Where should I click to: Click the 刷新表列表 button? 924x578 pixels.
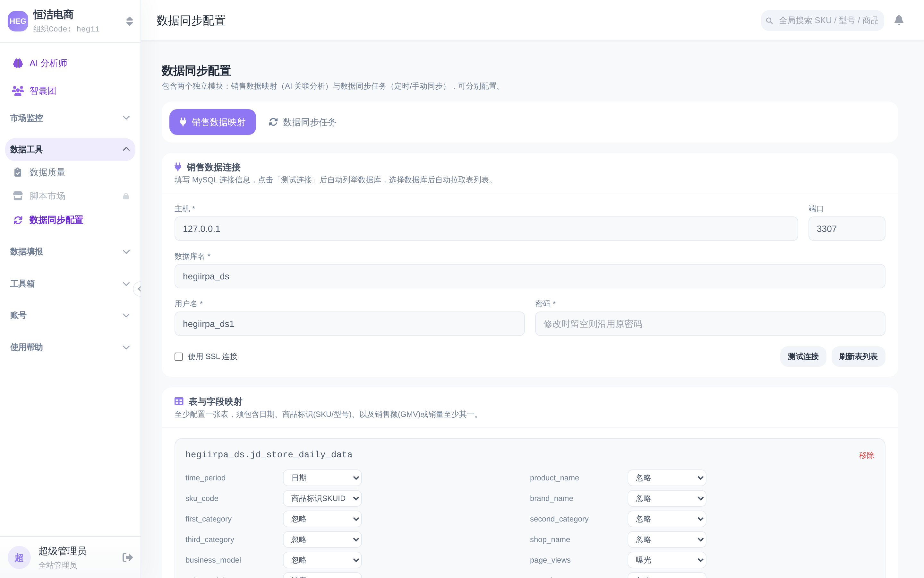tap(858, 357)
